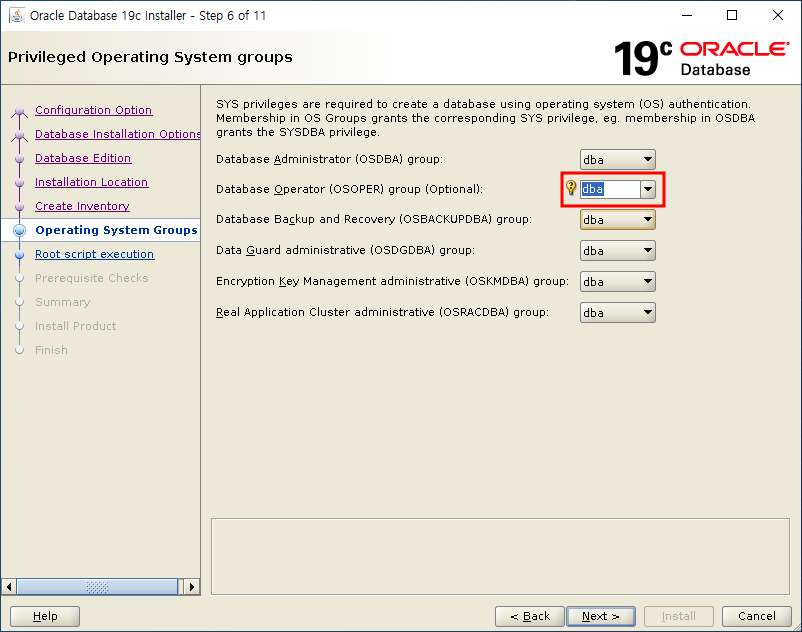Click the Cancel button
Screen dimensions: 802x632
(756, 616)
